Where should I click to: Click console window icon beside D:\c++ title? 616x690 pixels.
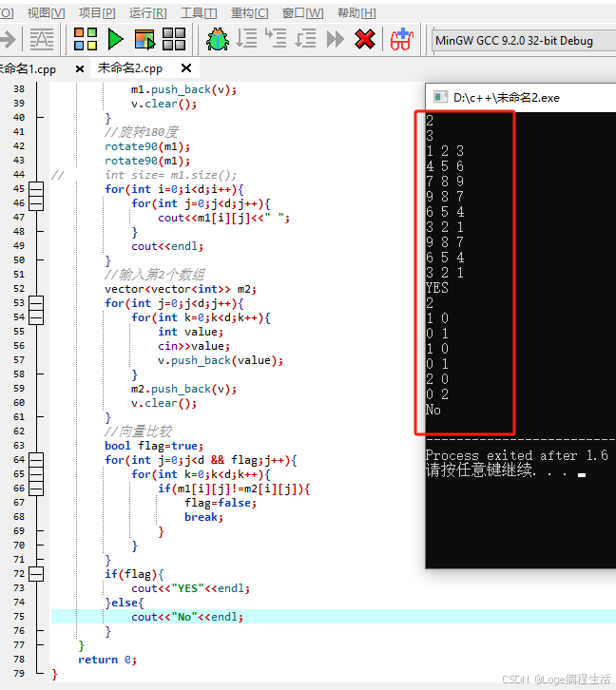coord(440,97)
